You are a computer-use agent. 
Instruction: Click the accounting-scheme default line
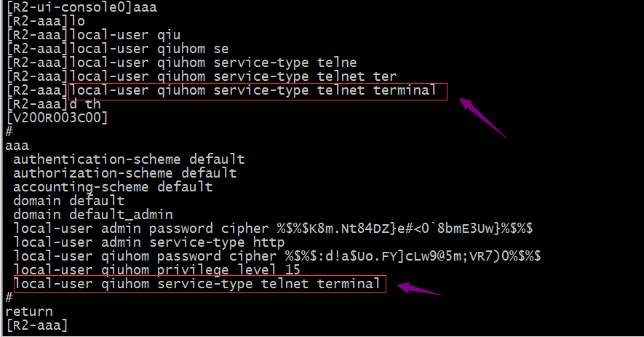coord(113,187)
